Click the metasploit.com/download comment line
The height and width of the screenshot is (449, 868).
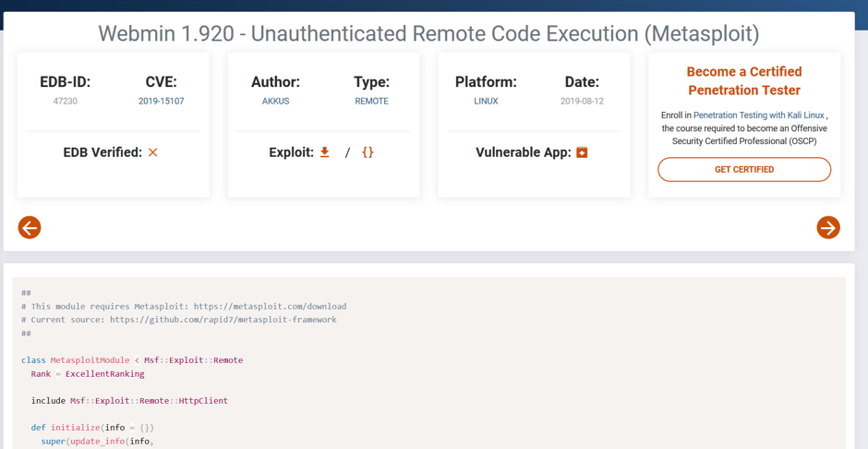184,306
